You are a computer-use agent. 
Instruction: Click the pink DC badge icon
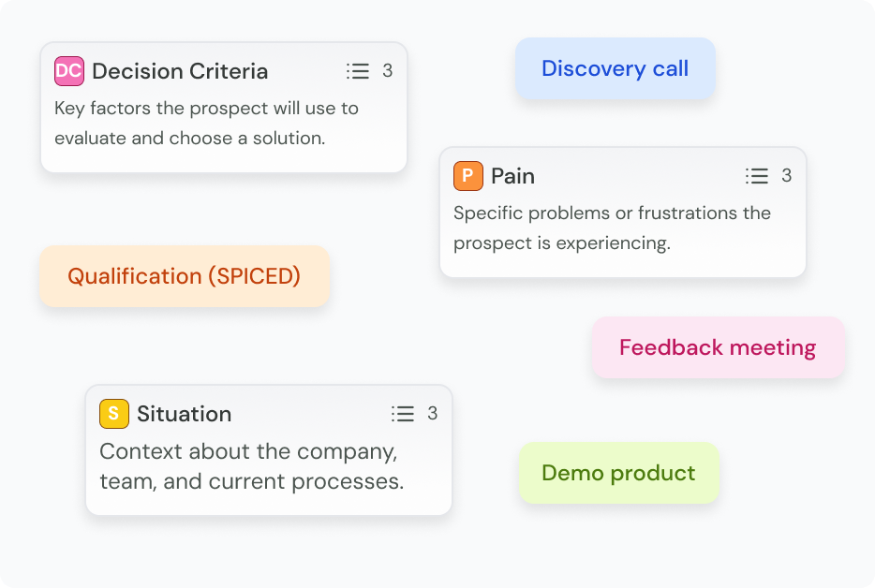click(69, 71)
